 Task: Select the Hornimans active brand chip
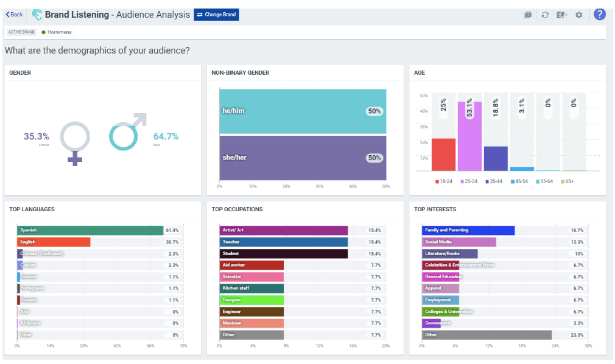(58, 32)
